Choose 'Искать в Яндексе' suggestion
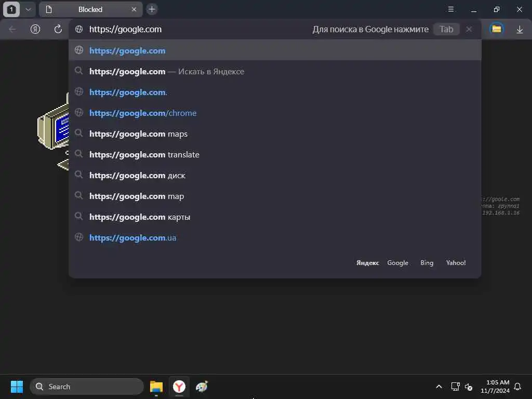532x399 pixels. (x=275, y=71)
